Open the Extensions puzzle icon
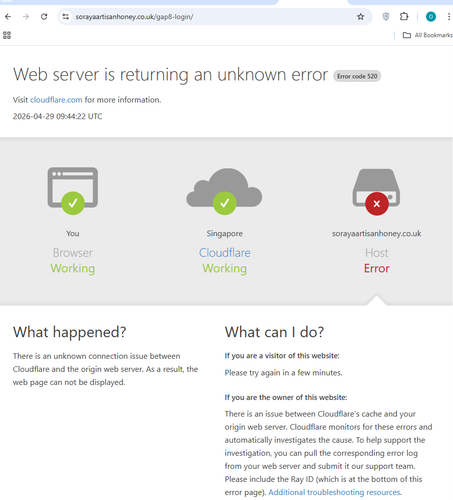This screenshot has width=453, height=500. pyautogui.click(x=404, y=16)
